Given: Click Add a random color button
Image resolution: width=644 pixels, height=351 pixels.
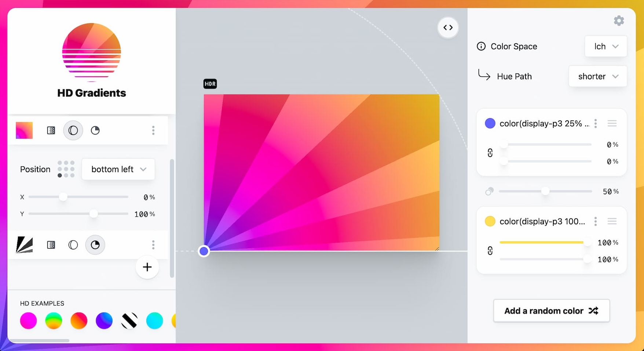Looking at the screenshot, I should (x=551, y=311).
